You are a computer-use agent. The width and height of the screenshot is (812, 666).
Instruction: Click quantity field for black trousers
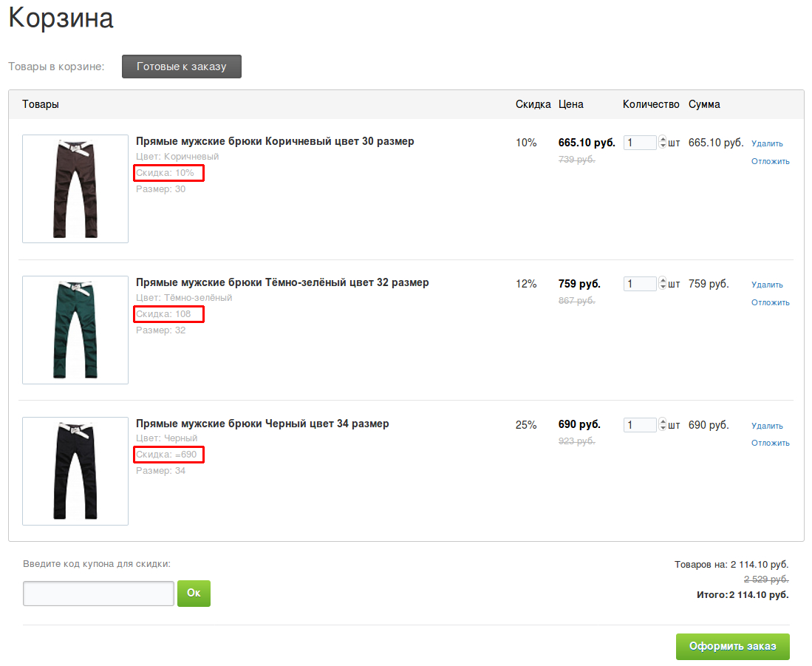(x=639, y=425)
